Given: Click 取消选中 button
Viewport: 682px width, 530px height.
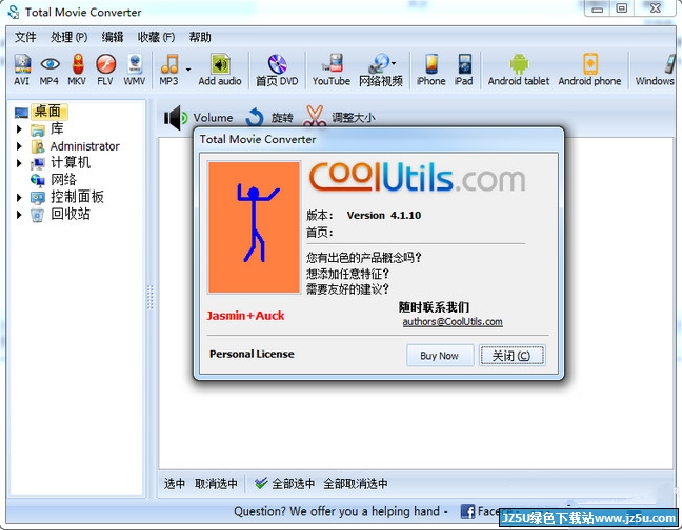Looking at the screenshot, I should point(216,483).
